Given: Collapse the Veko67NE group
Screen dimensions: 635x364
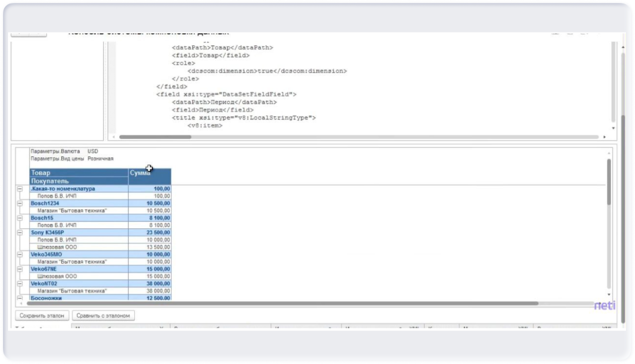Looking at the screenshot, I should (20, 269).
